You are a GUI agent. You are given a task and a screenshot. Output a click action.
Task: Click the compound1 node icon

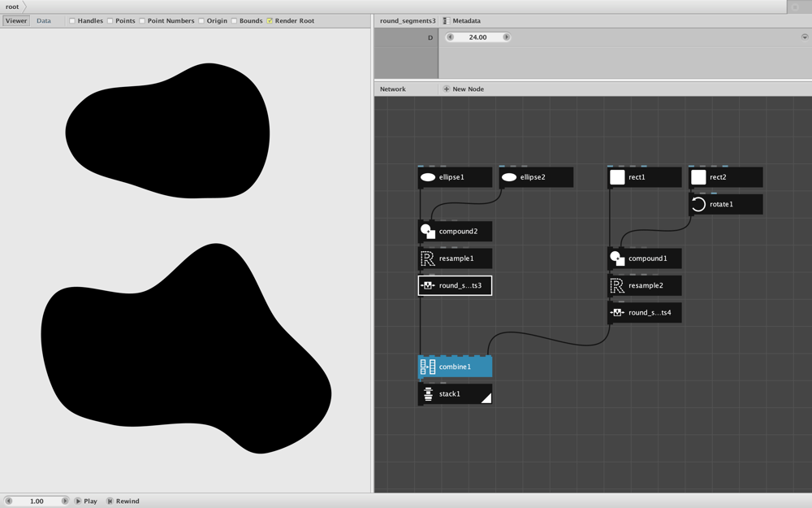tap(617, 258)
